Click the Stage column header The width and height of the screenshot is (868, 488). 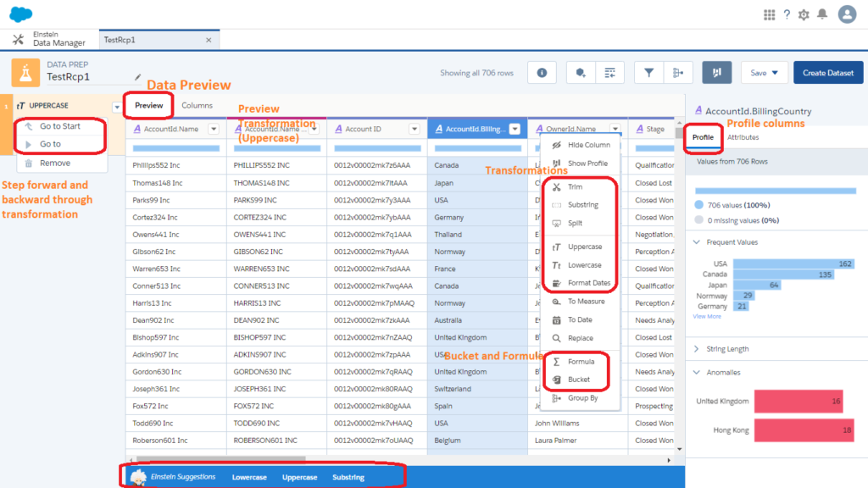(x=656, y=129)
